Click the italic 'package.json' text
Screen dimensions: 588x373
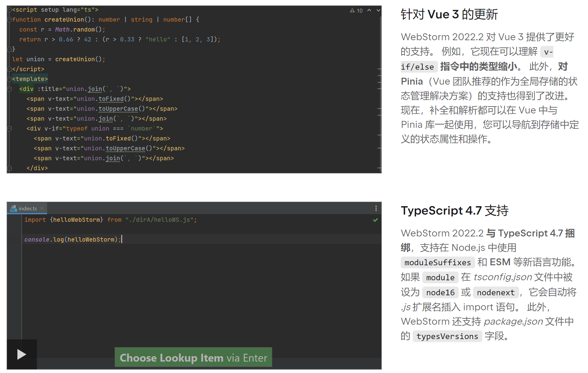(513, 321)
